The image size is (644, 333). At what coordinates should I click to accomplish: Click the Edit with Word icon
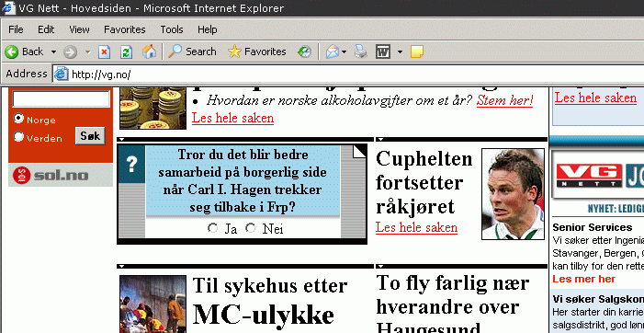383,52
